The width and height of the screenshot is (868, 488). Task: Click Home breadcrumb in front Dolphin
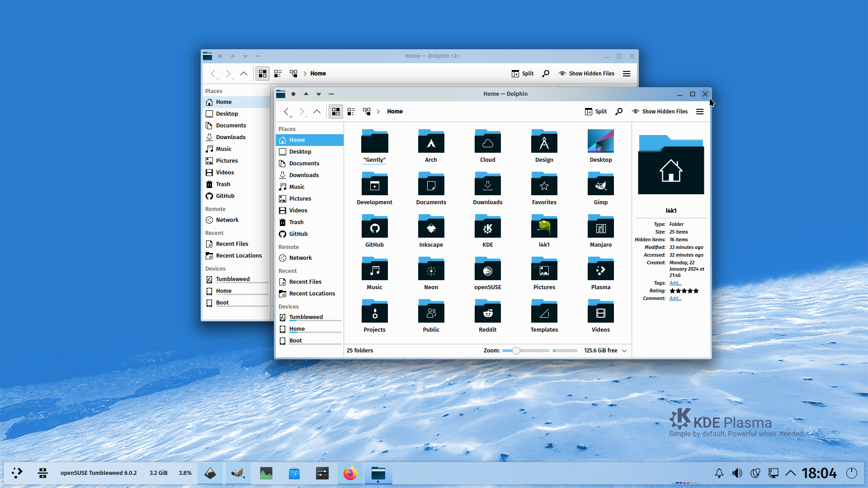pyautogui.click(x=395, y=112)
